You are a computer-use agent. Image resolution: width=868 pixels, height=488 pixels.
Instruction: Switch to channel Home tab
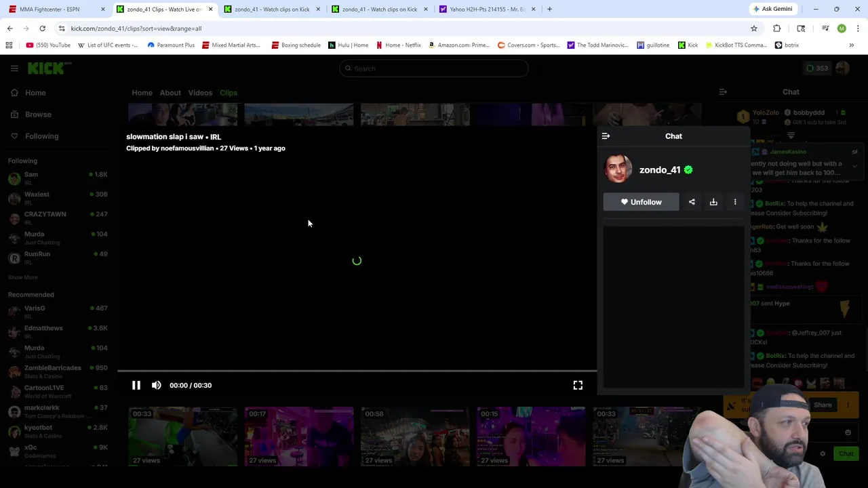142,93
